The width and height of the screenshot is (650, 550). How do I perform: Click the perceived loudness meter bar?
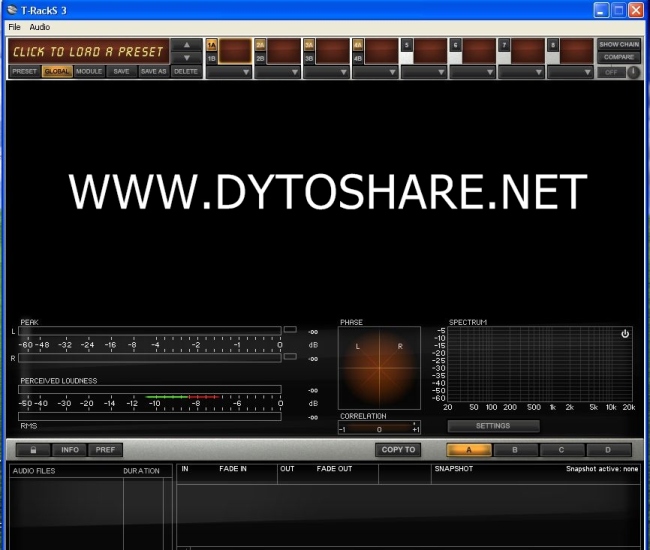(x=150, y=390)
